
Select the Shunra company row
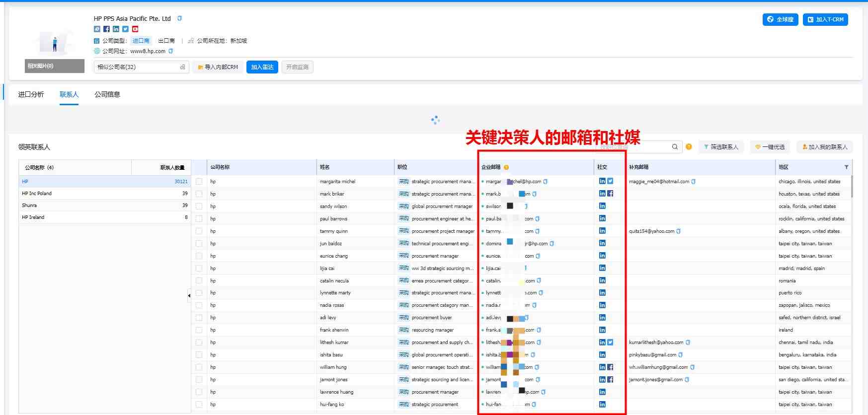(105, 206)
